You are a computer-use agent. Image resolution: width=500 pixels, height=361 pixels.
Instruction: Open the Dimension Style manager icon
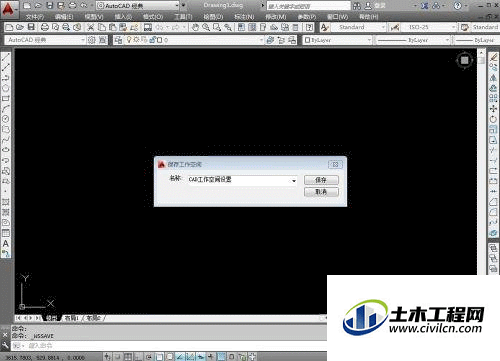(x=395, y=27)
